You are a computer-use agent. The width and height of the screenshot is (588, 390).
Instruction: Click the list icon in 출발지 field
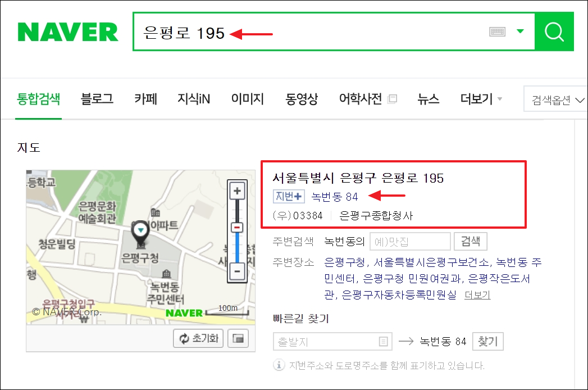click(383, 341)
